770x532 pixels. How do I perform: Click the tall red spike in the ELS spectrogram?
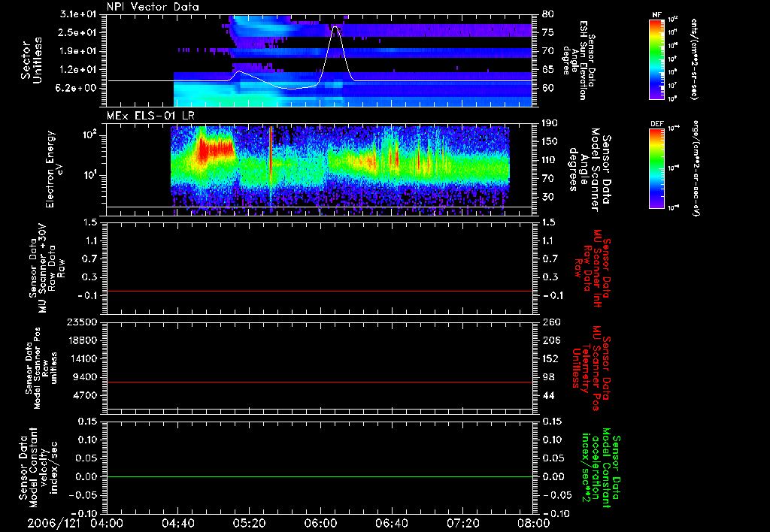[x=271, y=157]
